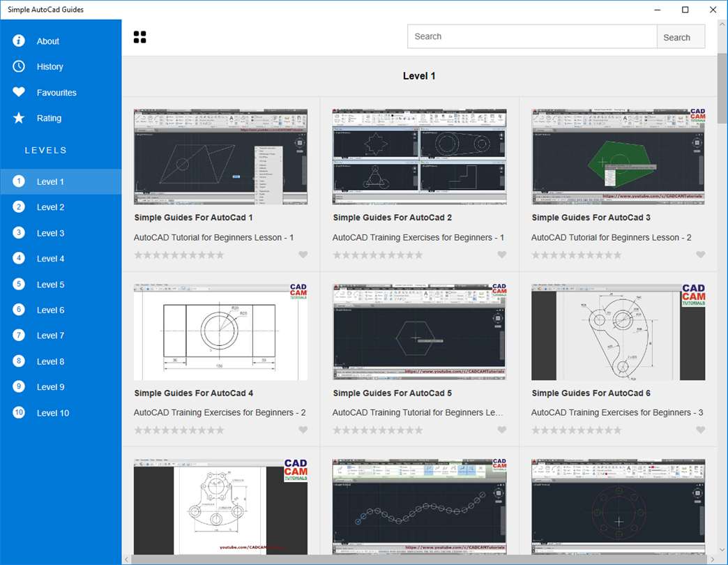Click 'AutoCAD Tutorial for Beginners Lesson - 1'
The width and height of the screenshot is (728, 565).
pyautogui.click(x=213, y=237)
